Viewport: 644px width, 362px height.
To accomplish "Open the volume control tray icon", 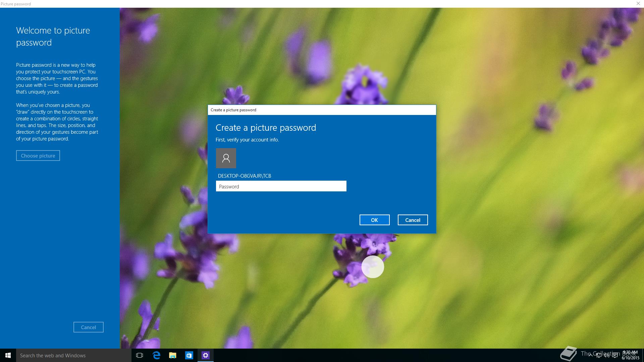I will click(x=606, y=356).
